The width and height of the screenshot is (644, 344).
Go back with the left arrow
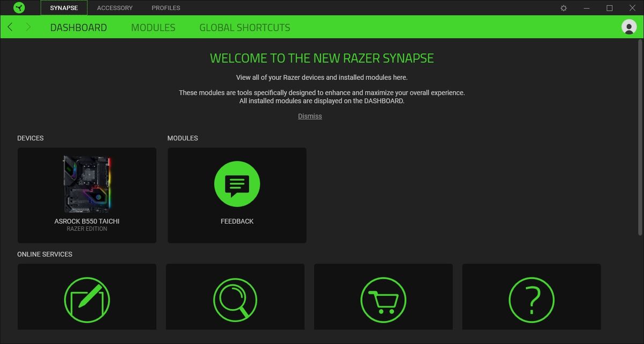10,27
